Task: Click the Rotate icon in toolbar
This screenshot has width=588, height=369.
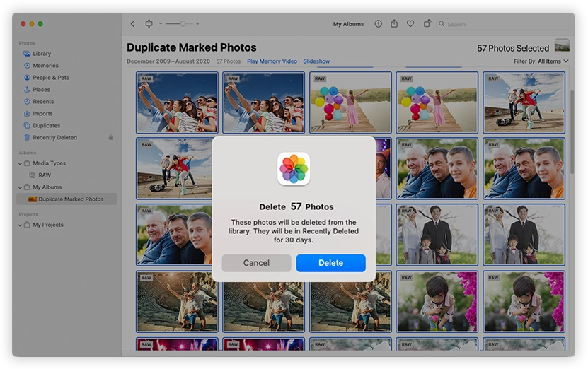Action: 427,23
